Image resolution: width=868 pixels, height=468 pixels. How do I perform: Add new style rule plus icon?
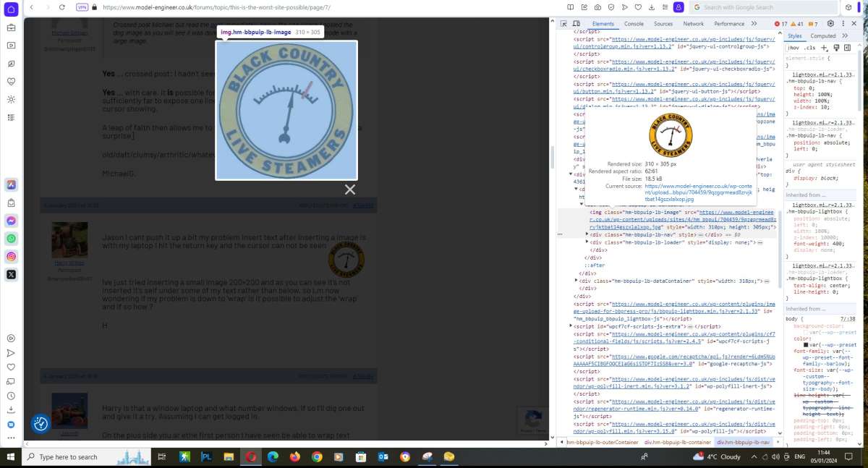coord(824,48)
